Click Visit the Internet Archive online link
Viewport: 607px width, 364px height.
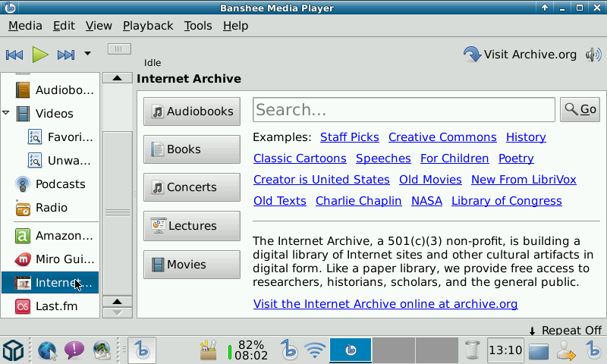(x=385, y=304)
